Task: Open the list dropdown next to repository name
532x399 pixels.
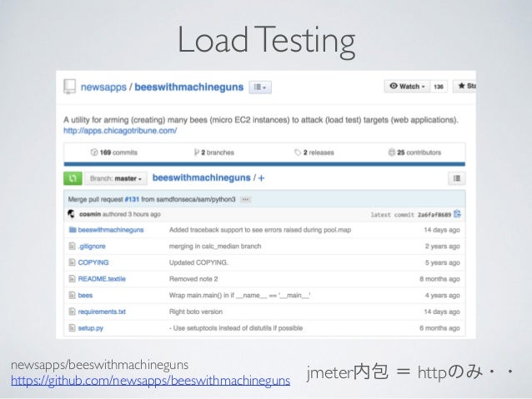Action: point(260,87)
